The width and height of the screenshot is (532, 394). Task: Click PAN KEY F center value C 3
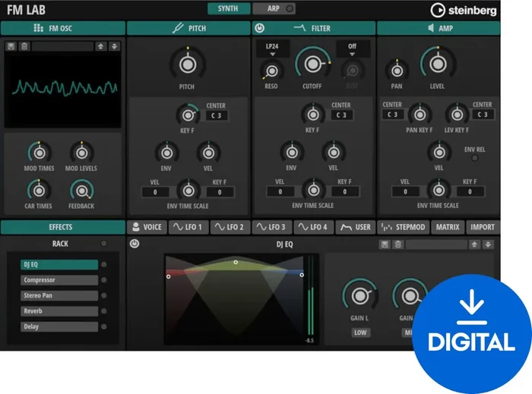(393, 115)
